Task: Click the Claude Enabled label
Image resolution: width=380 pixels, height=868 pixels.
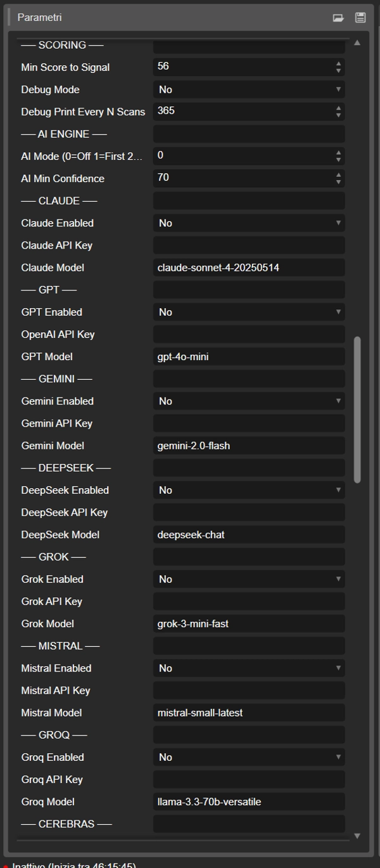Action: pos(57,223)
